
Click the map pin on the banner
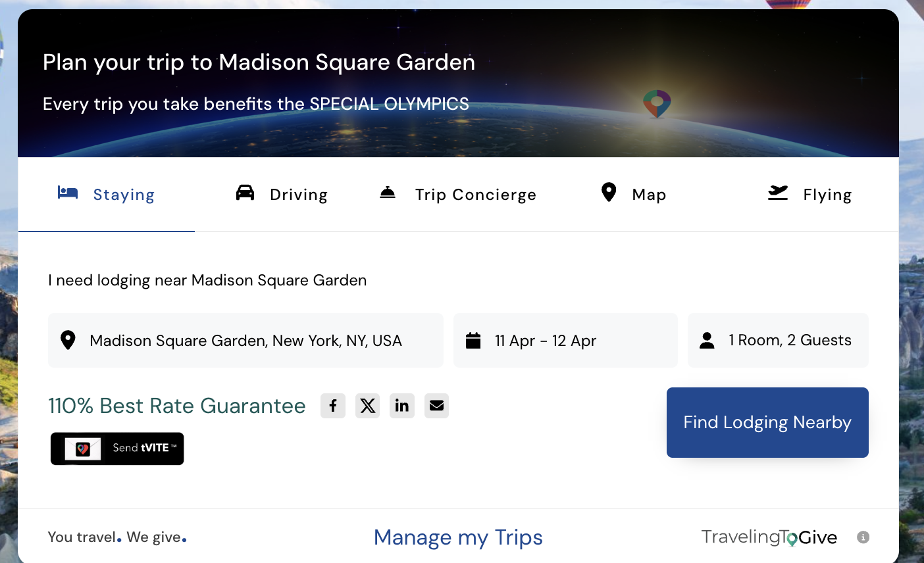[x=657, y=104]
